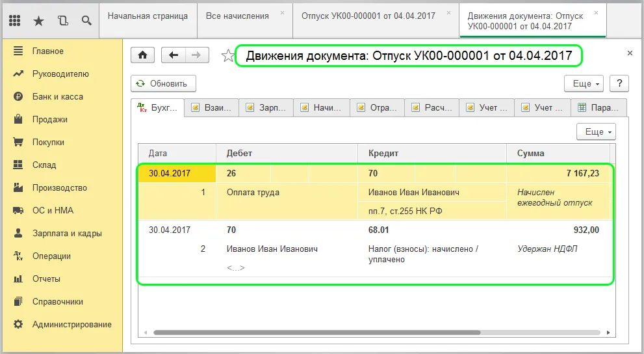Select the sum 7 167,23 cell
This screenshot has height=354, width=644.
(559, 174)
